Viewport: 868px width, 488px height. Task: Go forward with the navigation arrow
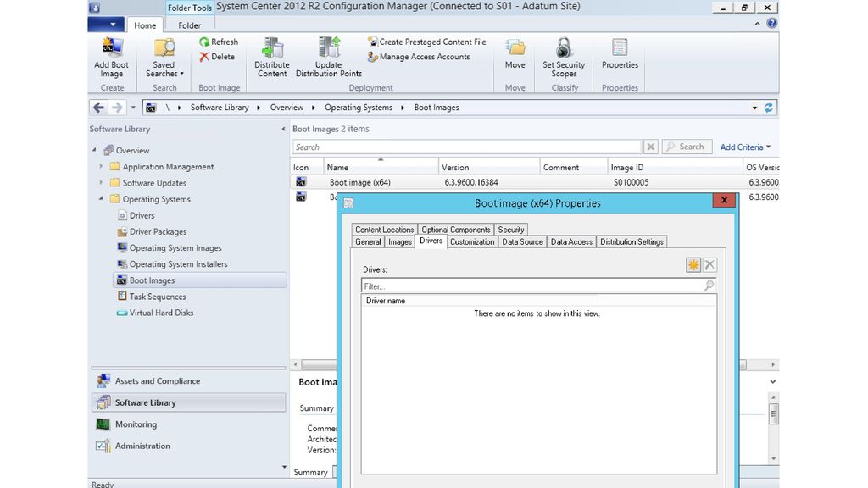pyautogui.click(x=116, y=108)
